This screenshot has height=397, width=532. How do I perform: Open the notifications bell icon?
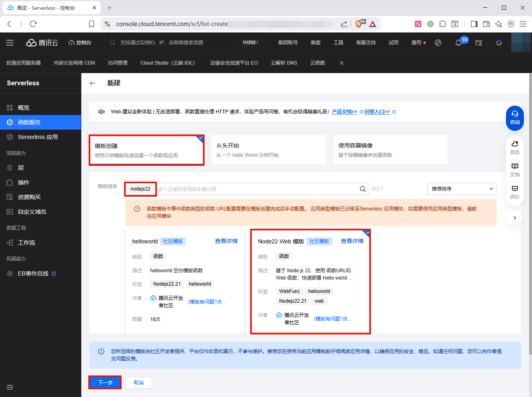(x=458, y=43)
